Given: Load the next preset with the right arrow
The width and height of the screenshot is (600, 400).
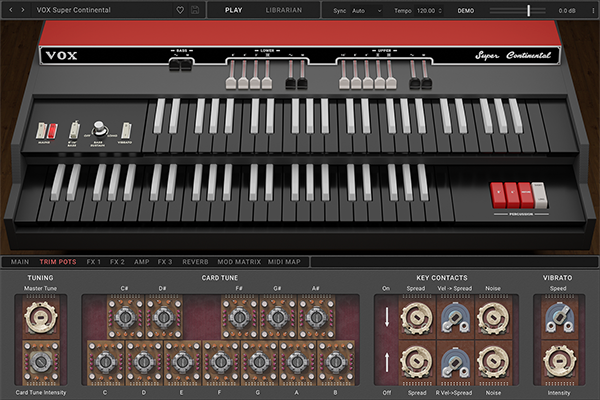Looking at the screenshot, I should click(x=23, y=10).
